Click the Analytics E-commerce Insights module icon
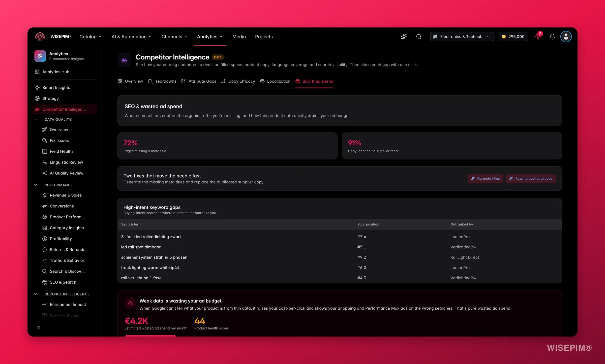 (40, 56)
